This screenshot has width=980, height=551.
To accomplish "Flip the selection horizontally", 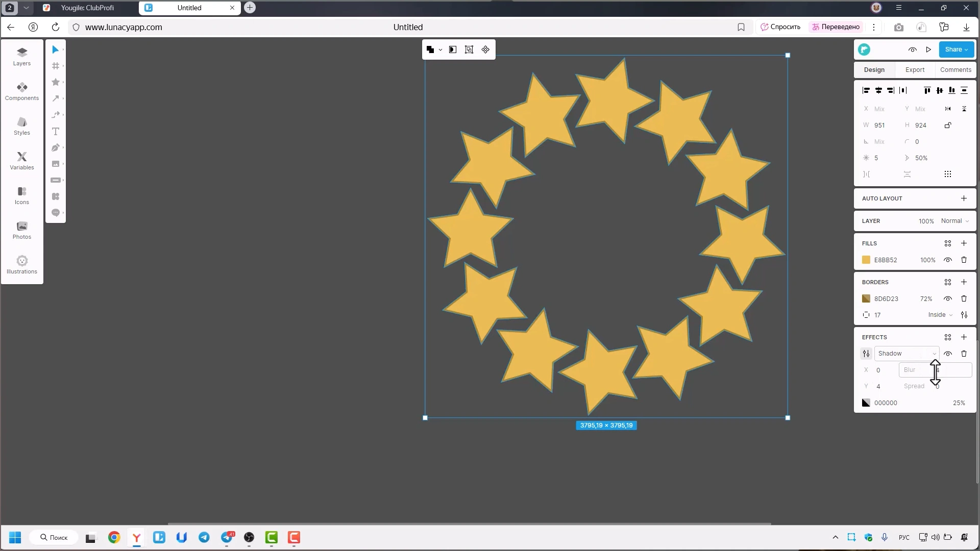I will [948, 109].
